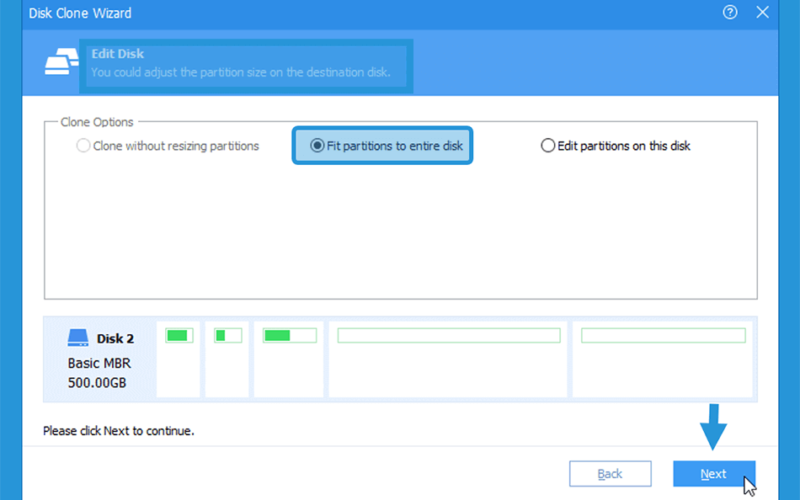Screen dimensions: 800x500
Task: Select the last partition on Disk 2
Action: tap(663, 359)
